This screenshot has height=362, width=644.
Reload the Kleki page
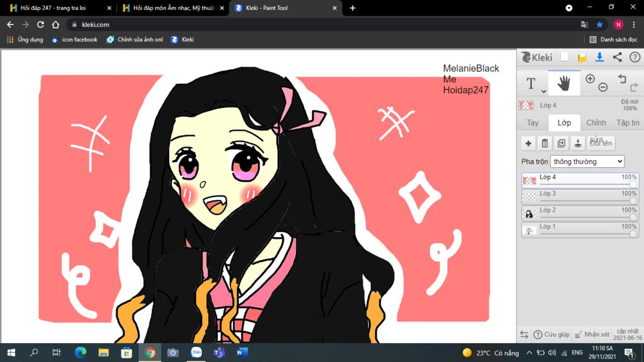click(40, 25)
